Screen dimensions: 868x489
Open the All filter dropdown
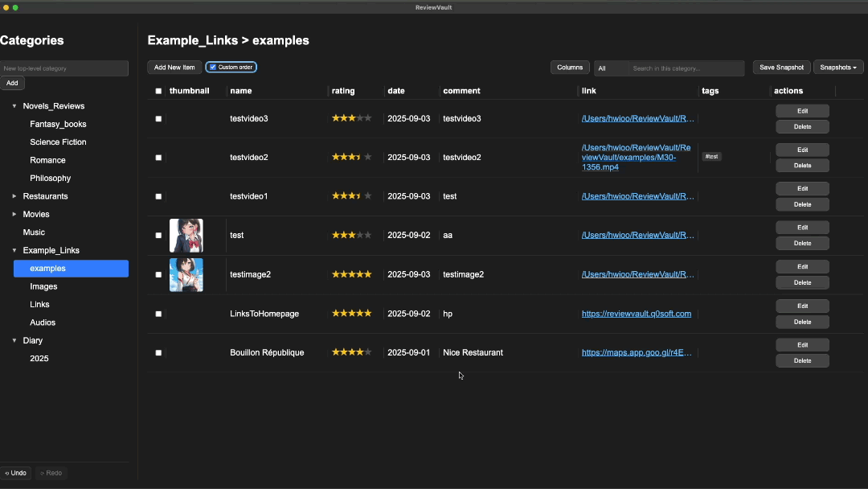(611, 68)
